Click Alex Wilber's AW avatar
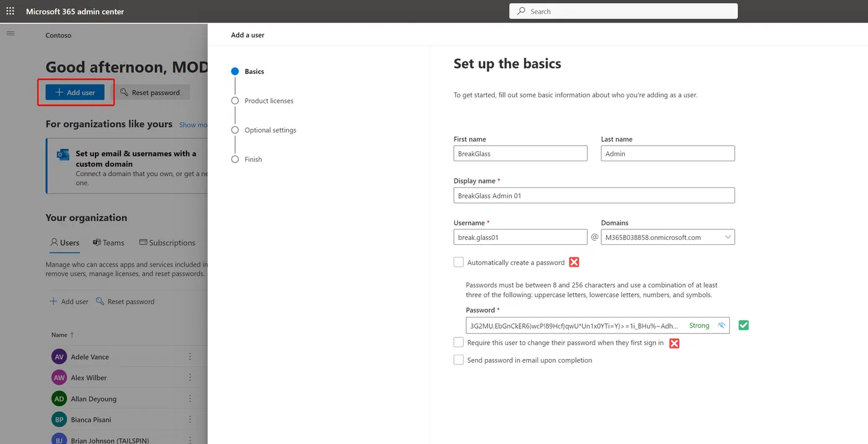The width and height of the screenshot is (868, 444). (59, 378)
